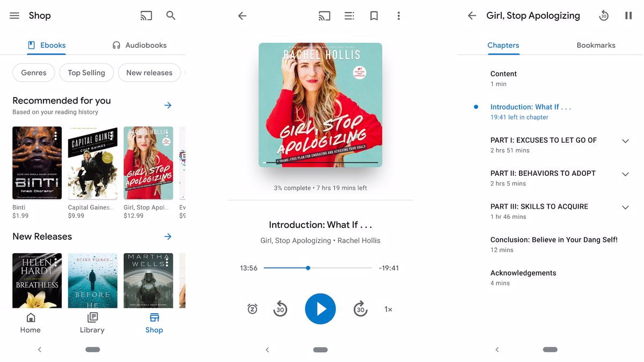Open search in the Shop

point(171,15)
